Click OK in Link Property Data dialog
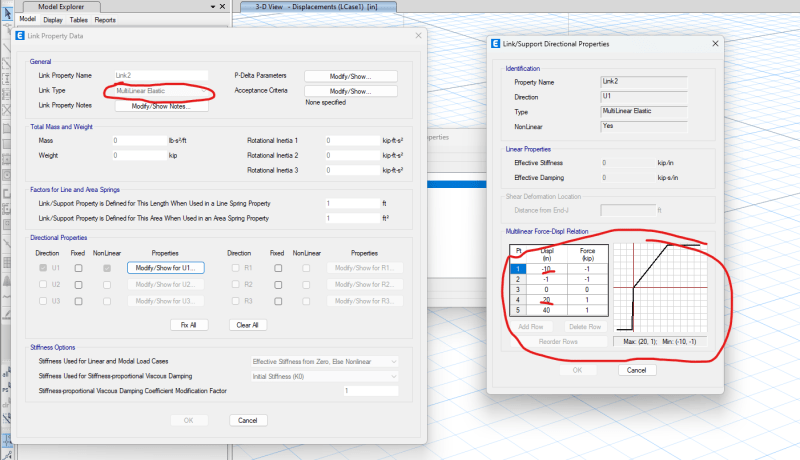The image size is (800, 460). click(189, 420)
